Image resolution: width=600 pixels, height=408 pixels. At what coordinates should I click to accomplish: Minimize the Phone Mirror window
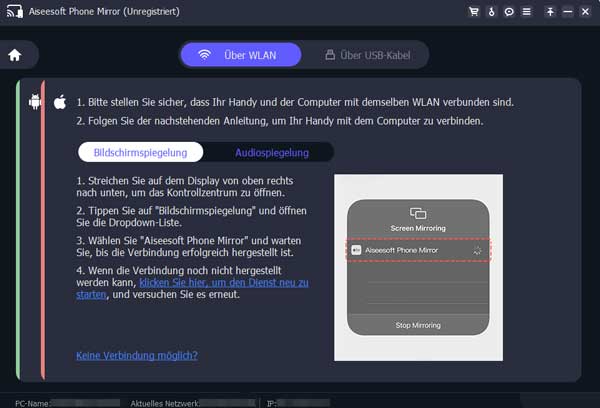568,12
